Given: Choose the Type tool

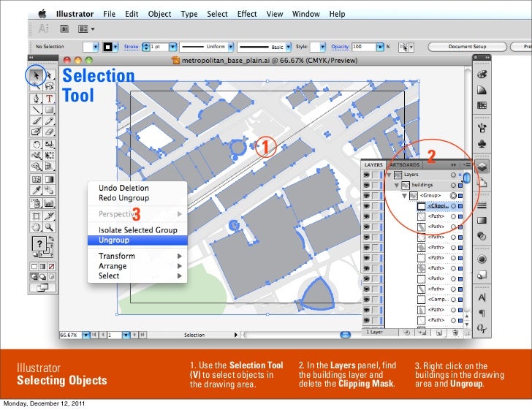Looking at the screenshot, I should pyautogui.click(x=49, y=99).
